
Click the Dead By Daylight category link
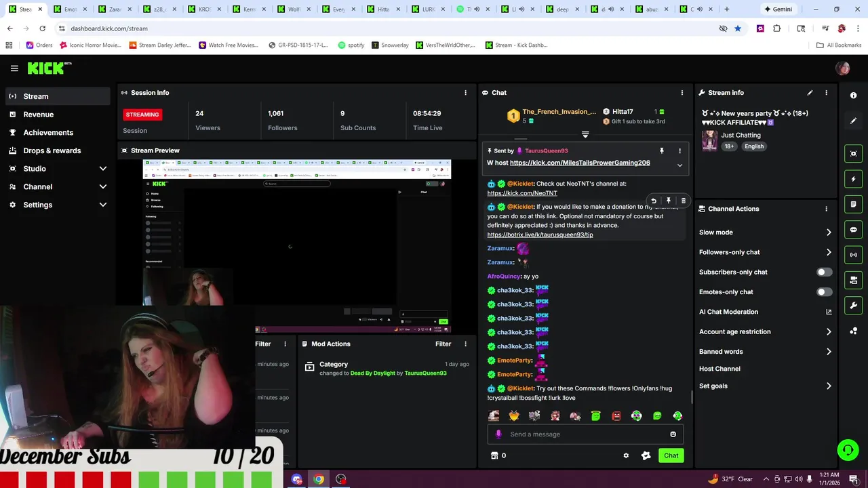tap(372, 373)
